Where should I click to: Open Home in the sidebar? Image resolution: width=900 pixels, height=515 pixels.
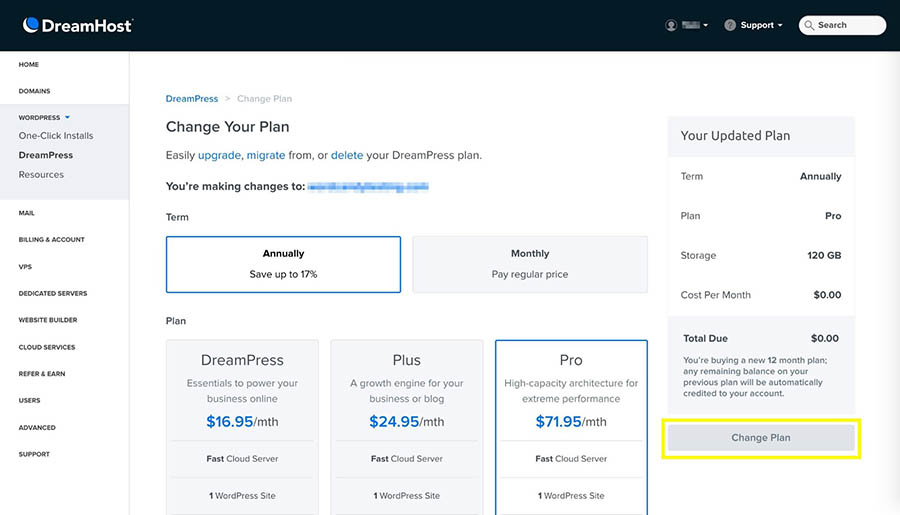tap(29, 64)
